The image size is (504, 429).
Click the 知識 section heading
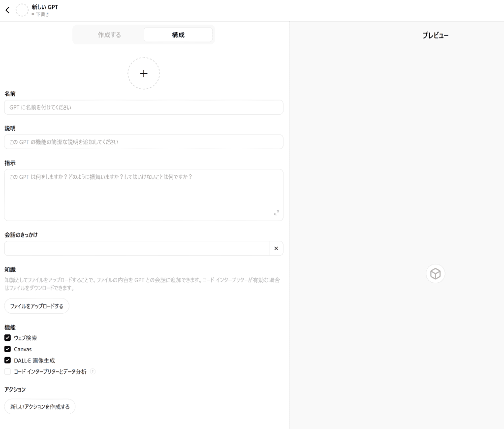click(10, 269)
